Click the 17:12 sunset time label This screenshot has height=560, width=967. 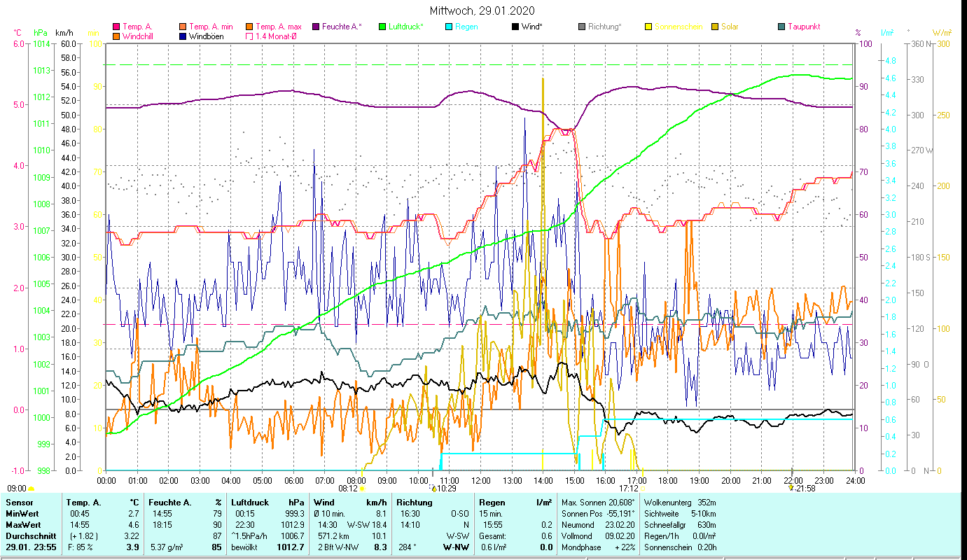pyautogui.click(x=629, y=489)
